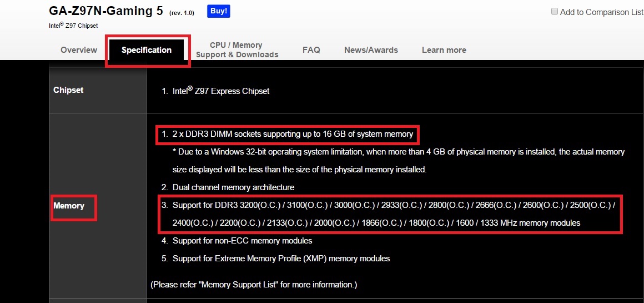Image resolution: width=644 pixels, height=303 pixels.
Task: Click the Memory Support List reference note
Action: tap(254, 285)
